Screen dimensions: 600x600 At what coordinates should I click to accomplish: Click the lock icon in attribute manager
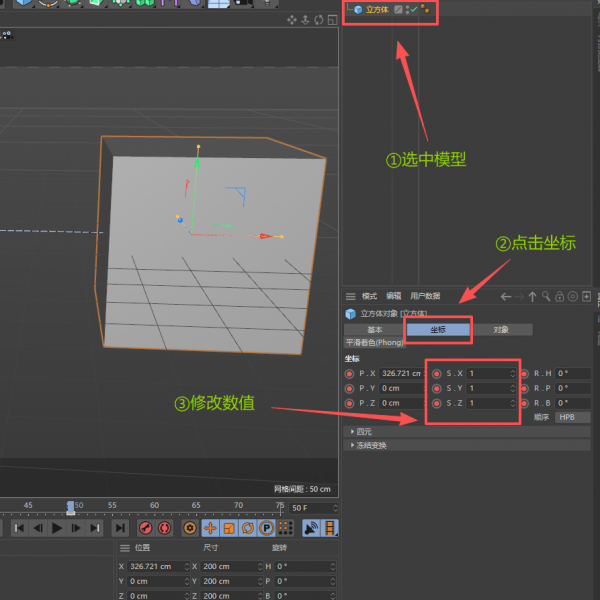560,296
